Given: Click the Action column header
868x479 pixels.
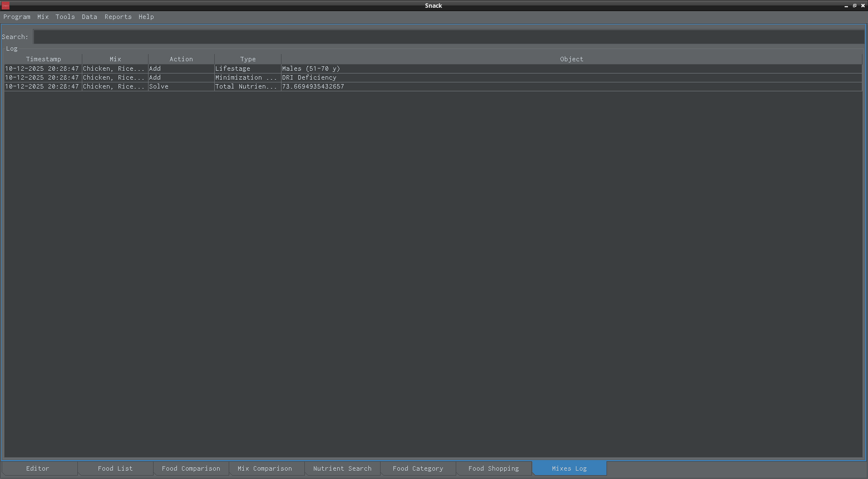Looking at the screenshot, I should coord(181,59).
